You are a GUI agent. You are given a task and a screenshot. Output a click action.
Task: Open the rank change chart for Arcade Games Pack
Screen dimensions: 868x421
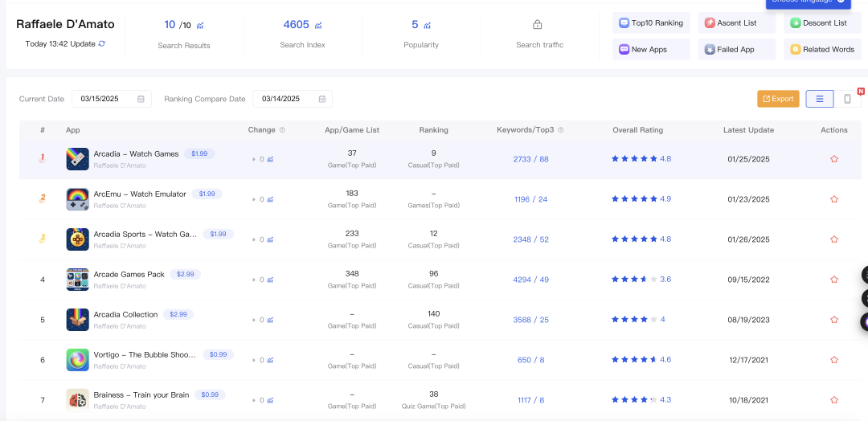tap(270, 280)
